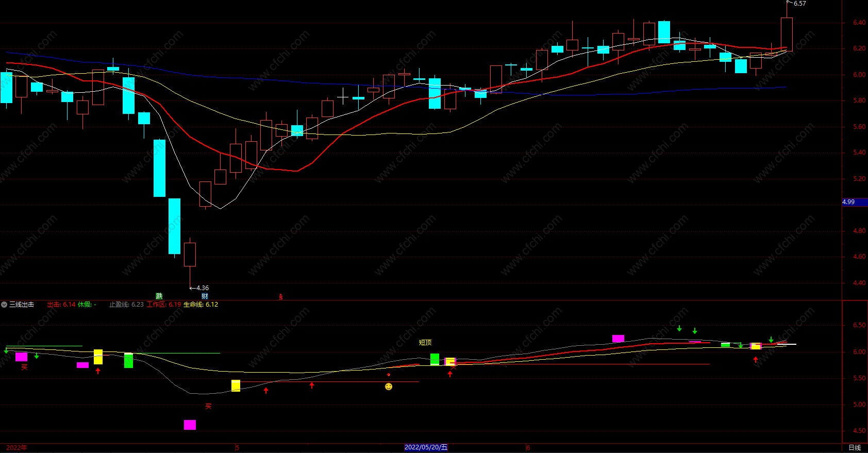Expand the 三线出击 indicator dropdown arrow
This screenshot has height=453, width=868.
coord(4,305)
